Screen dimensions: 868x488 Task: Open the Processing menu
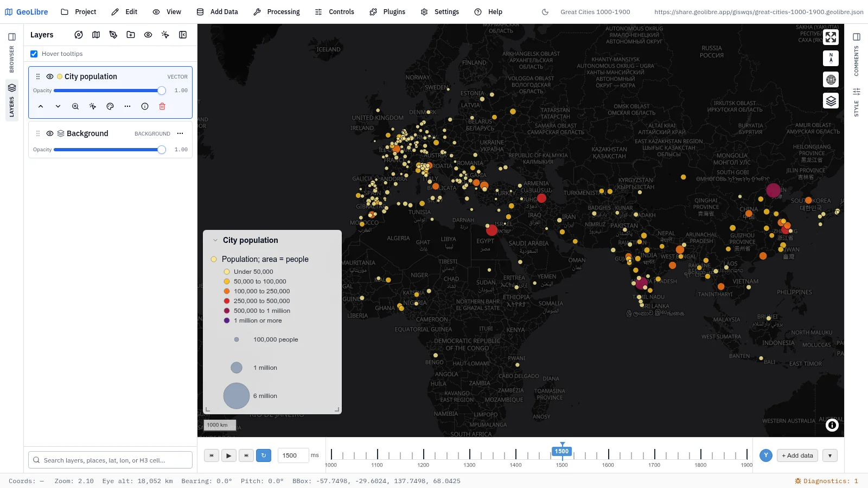[277, 12]
